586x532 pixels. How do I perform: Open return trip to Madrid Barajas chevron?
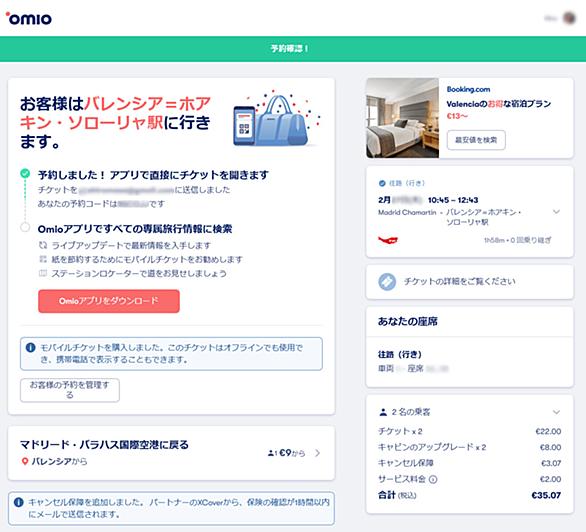[317, 453]
